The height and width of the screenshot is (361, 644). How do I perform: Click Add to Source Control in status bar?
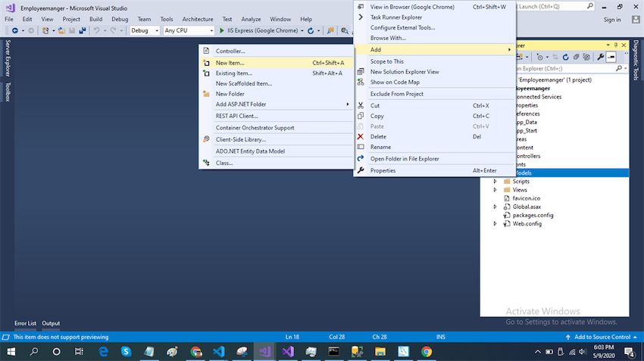click(x=602, y=337)
